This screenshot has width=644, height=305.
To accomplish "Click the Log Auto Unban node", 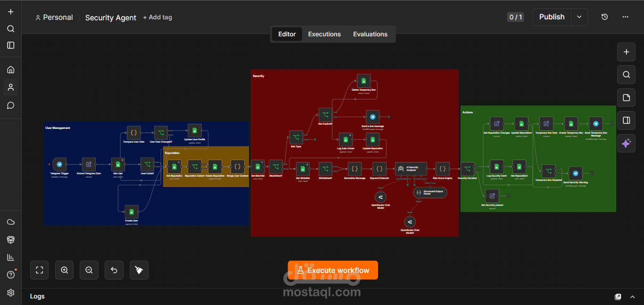I will pos(346,140).
